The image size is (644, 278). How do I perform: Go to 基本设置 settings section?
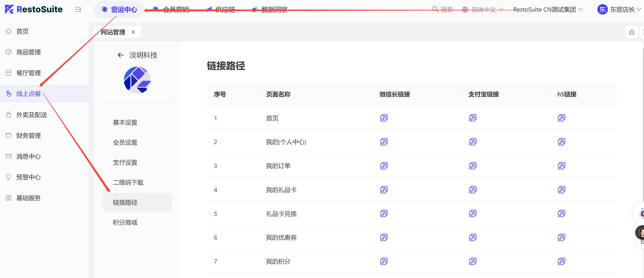pos(125,122)
